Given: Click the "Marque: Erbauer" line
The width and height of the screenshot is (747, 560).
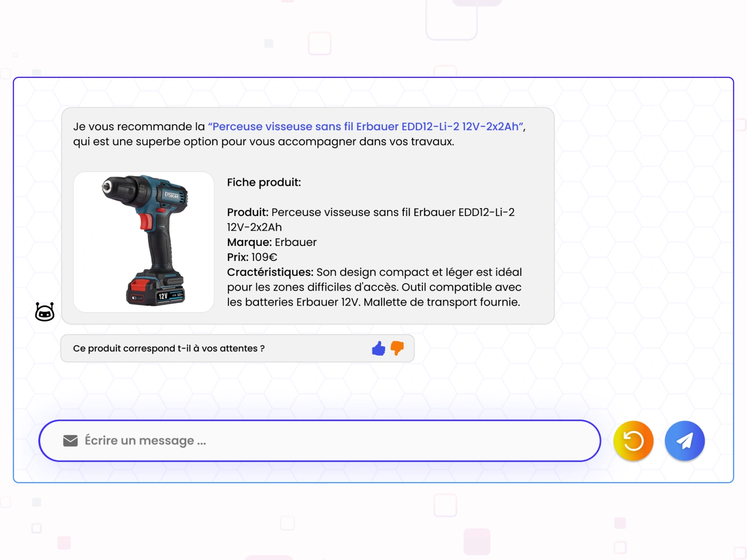Looking at the screenshot, I should [x=272, y=242].
